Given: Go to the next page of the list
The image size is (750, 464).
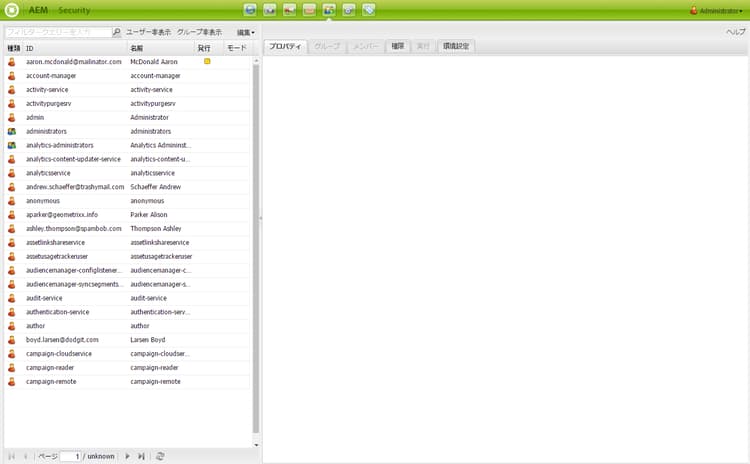Looking at the screenshot, I should coord(127,456).
